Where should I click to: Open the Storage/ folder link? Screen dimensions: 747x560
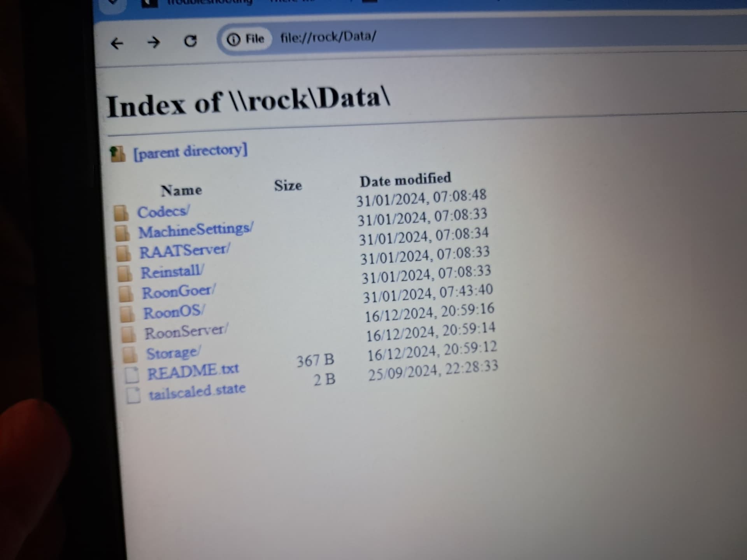coord(174,353)
